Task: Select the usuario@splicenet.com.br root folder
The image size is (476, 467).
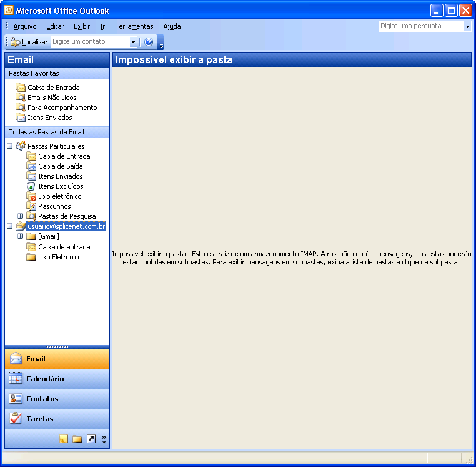Action: click(66, 226)
